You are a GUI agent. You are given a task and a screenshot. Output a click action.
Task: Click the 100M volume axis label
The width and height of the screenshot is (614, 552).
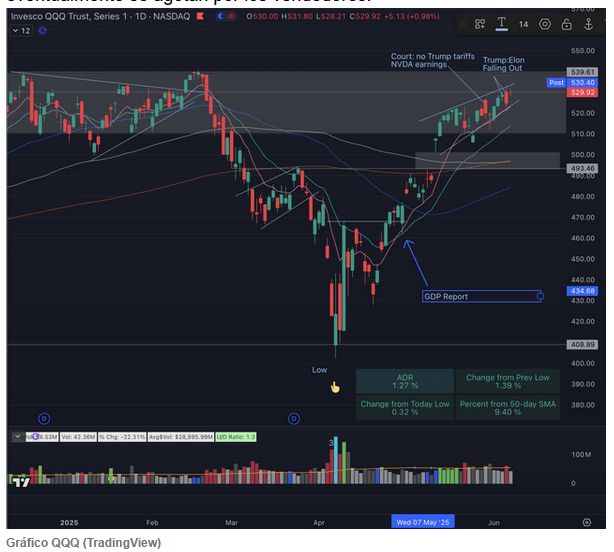coord(581,455)
